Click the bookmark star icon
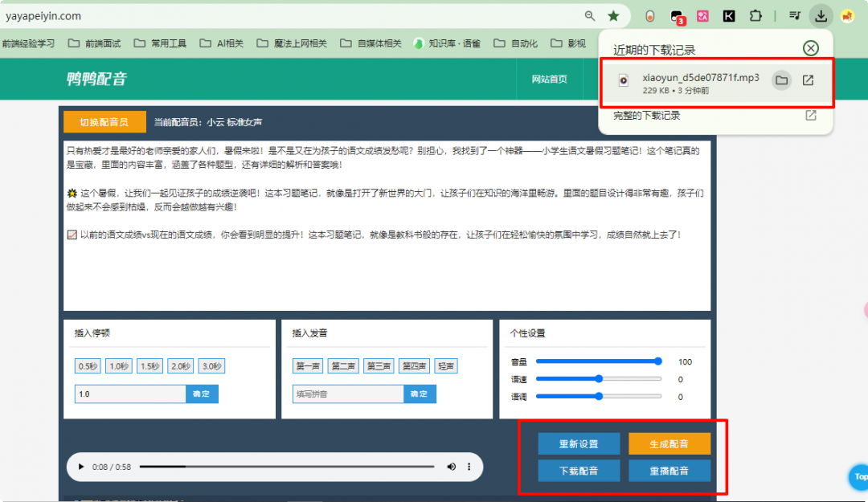The image size is (868, 502). tap(613, 15)
